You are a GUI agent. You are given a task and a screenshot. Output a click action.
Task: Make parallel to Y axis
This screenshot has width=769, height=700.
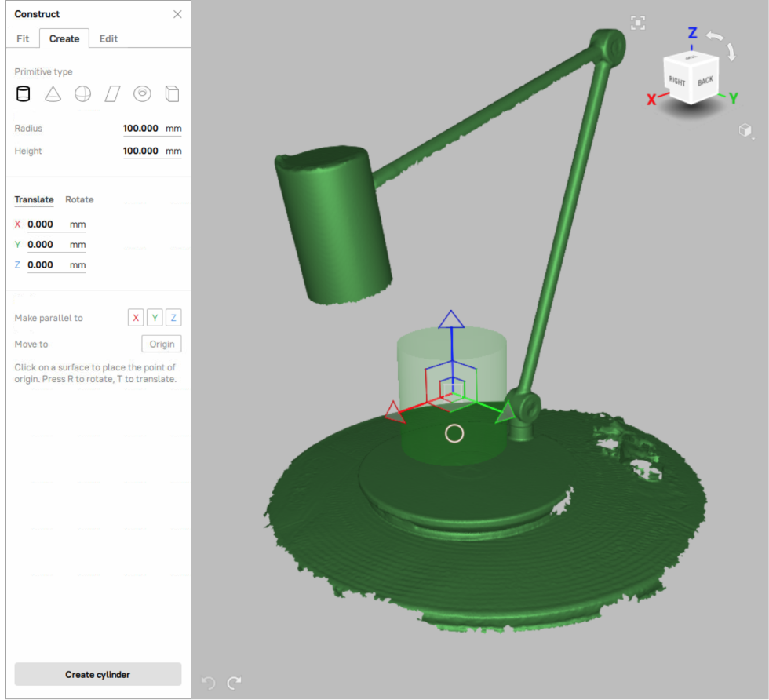[155, 318]
